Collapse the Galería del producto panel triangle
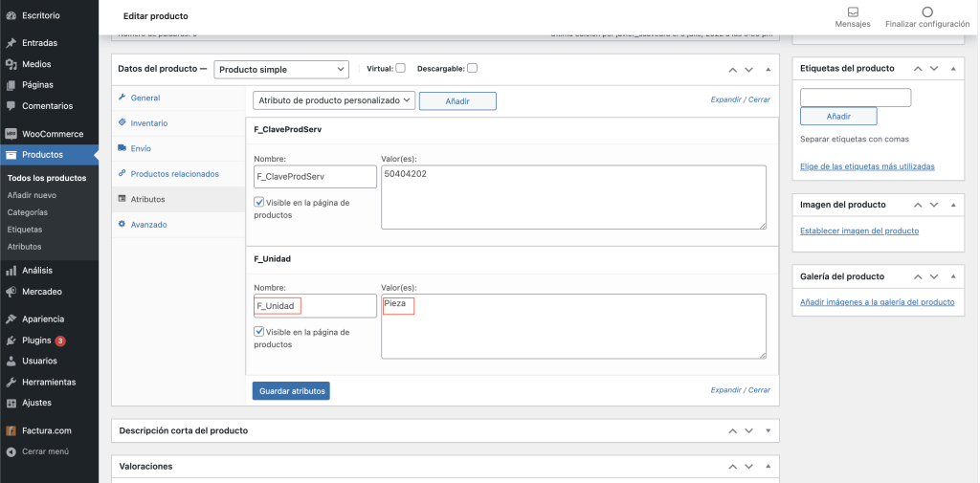 (953, 276)
